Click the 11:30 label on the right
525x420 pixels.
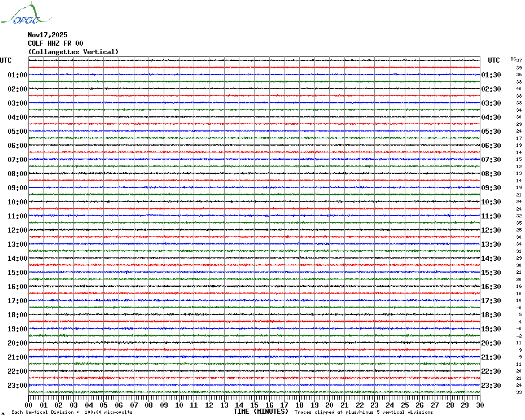pyautogui.click(x=491, y=216)
